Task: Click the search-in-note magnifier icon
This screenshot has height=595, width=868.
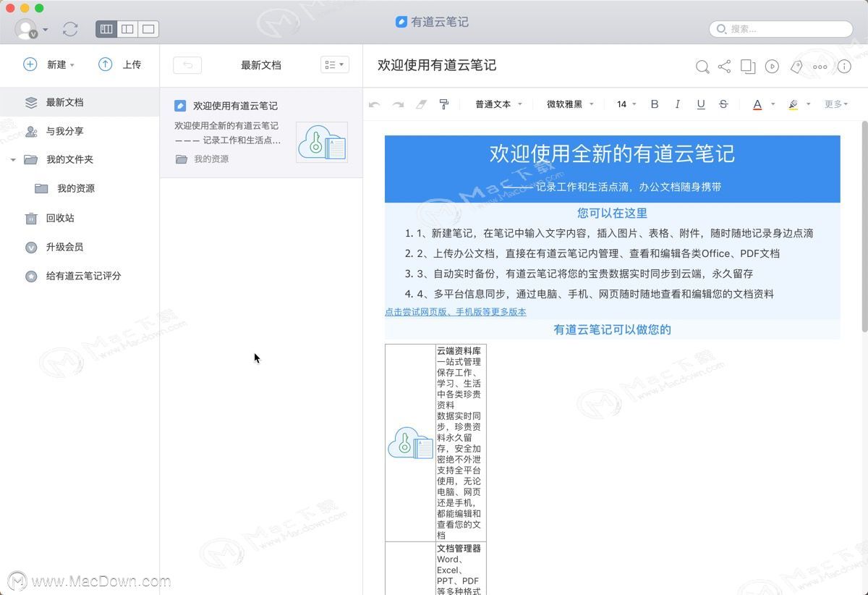Action: click(702, 67)
